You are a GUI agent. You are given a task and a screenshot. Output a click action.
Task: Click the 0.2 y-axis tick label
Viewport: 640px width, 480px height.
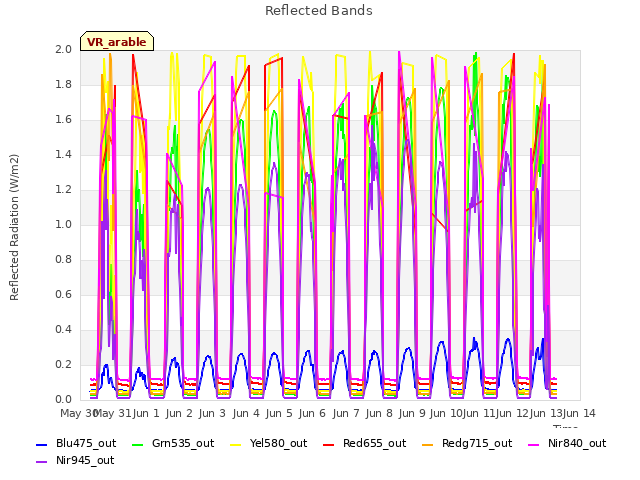point(64,364)
